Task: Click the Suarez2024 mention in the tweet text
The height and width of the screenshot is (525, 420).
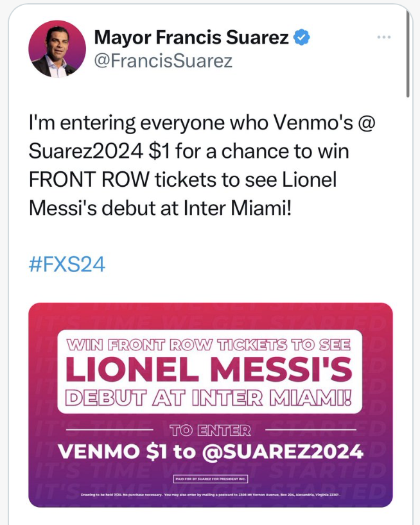Action: (x=86, y=151)
